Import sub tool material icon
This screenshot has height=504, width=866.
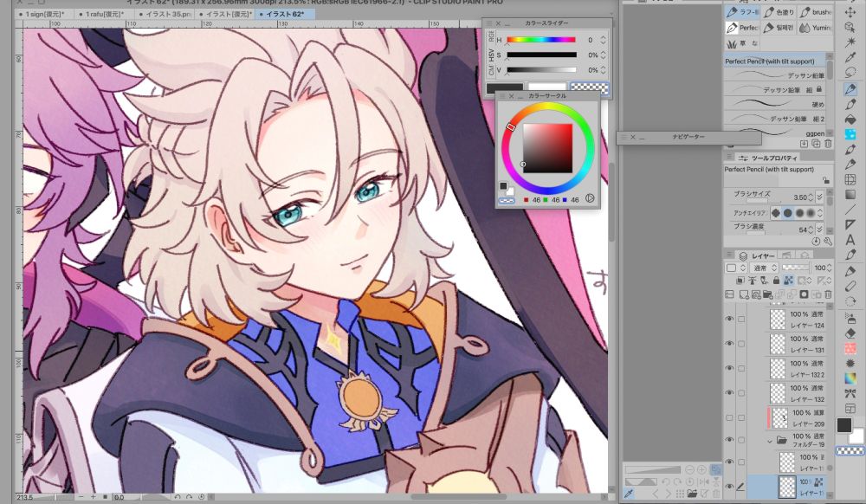[x=805, y=144]
